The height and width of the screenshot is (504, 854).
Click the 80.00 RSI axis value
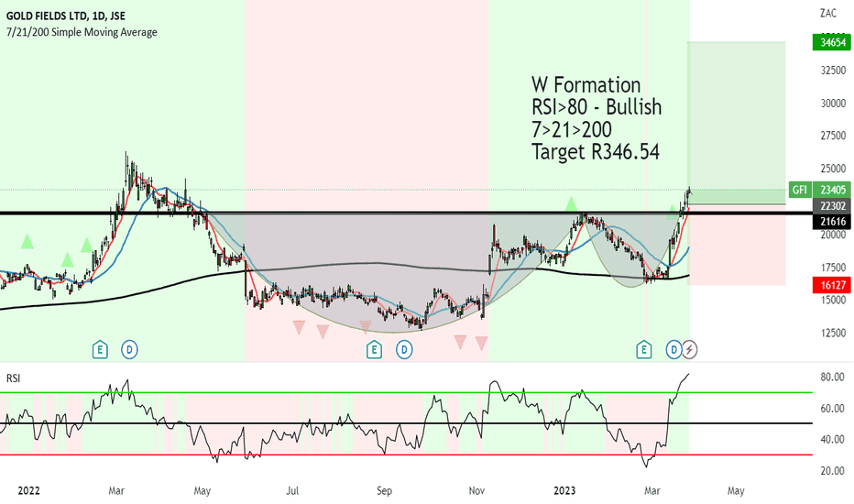pyautogui.click(x=832, y=377)
